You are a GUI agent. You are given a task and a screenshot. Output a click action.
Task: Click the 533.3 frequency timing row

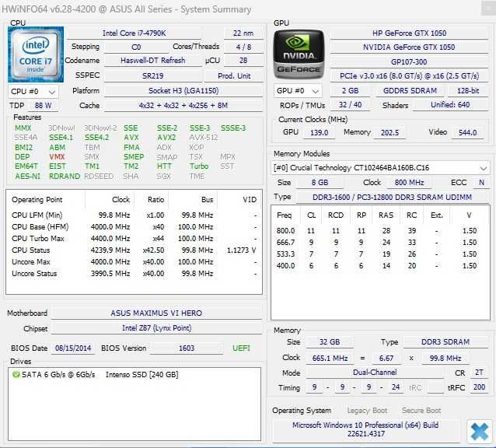pos(380,254)
